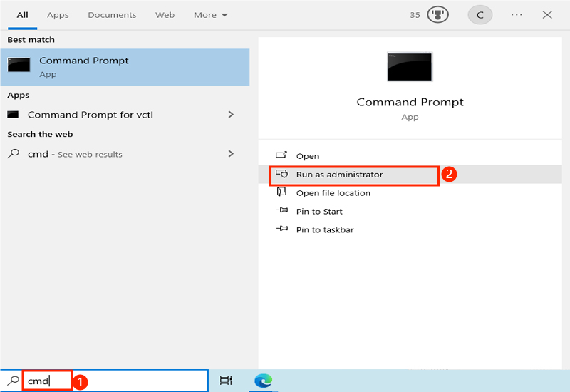Switch to the Web search tab
570x392 pixels.
[x=165, y=15]
